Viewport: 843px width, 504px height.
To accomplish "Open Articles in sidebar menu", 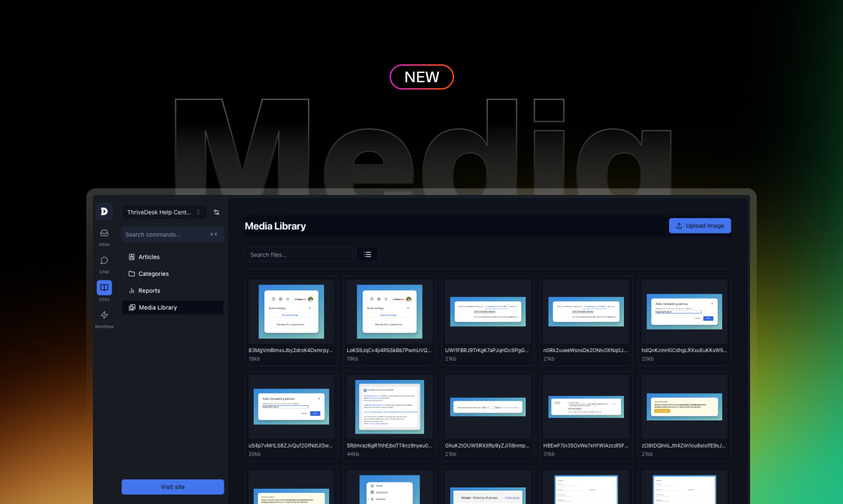I will [149, 257].
